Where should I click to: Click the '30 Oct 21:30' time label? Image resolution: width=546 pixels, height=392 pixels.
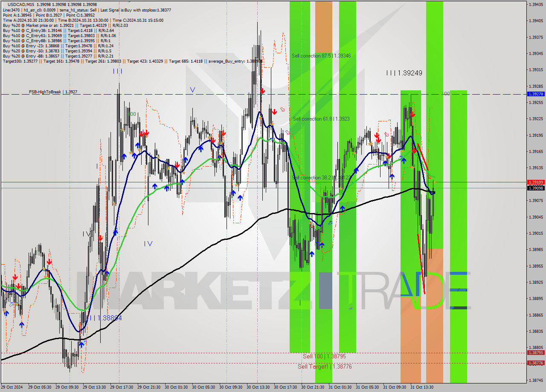pos(314,387)
